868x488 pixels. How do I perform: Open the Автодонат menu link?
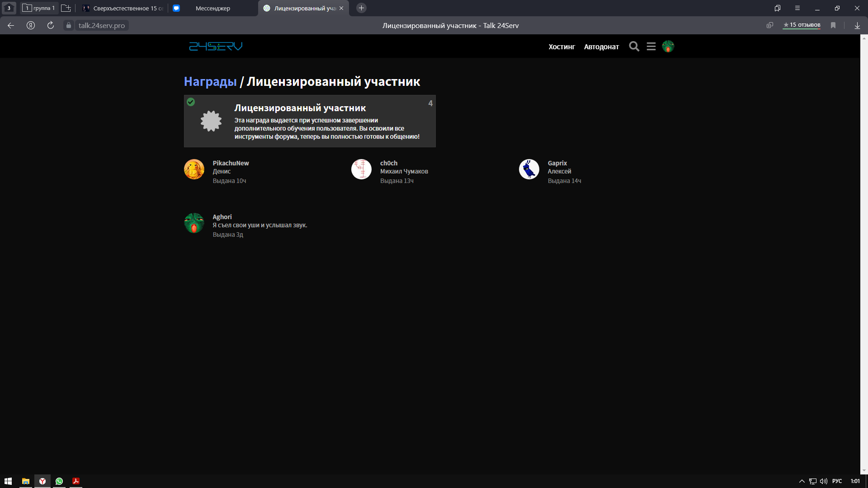tap(601, 47)
